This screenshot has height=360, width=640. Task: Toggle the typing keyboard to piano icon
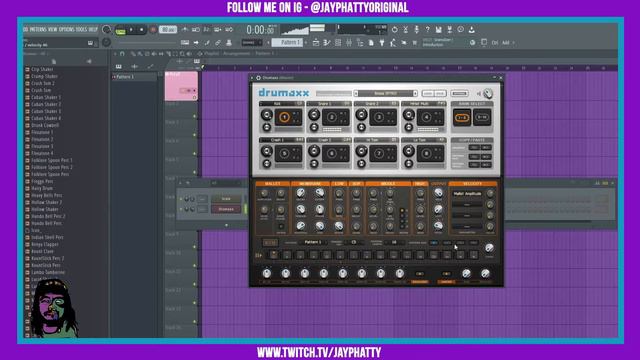[x=185, y=42]
